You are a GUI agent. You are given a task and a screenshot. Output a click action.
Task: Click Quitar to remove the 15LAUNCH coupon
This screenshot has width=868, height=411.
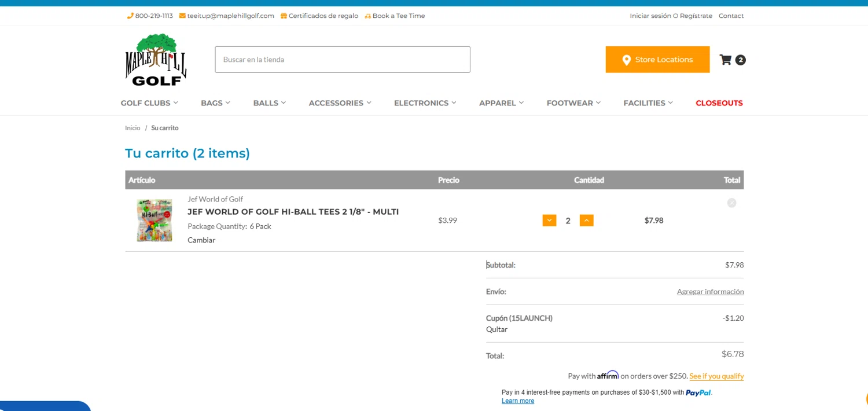(x=496, y=329)
